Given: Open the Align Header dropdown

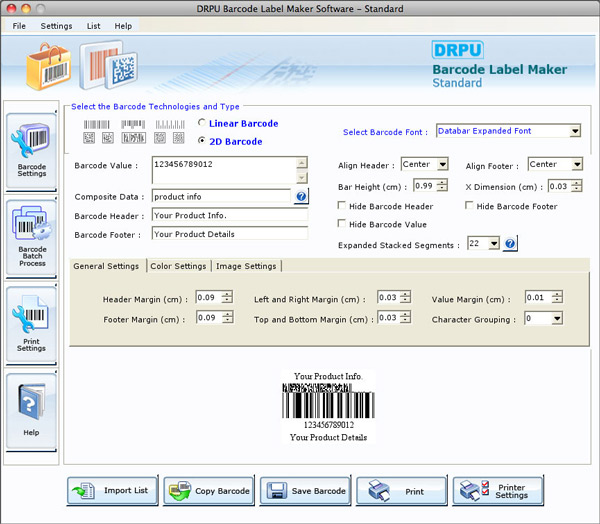Looking at the screenshot, I should pyautogui.click(x=443, y=165).
